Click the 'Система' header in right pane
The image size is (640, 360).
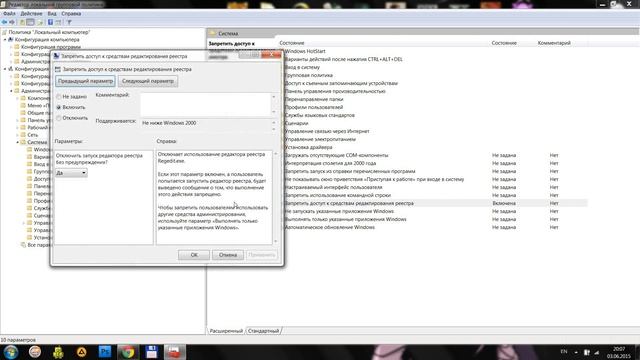click(x=228, y=33)
